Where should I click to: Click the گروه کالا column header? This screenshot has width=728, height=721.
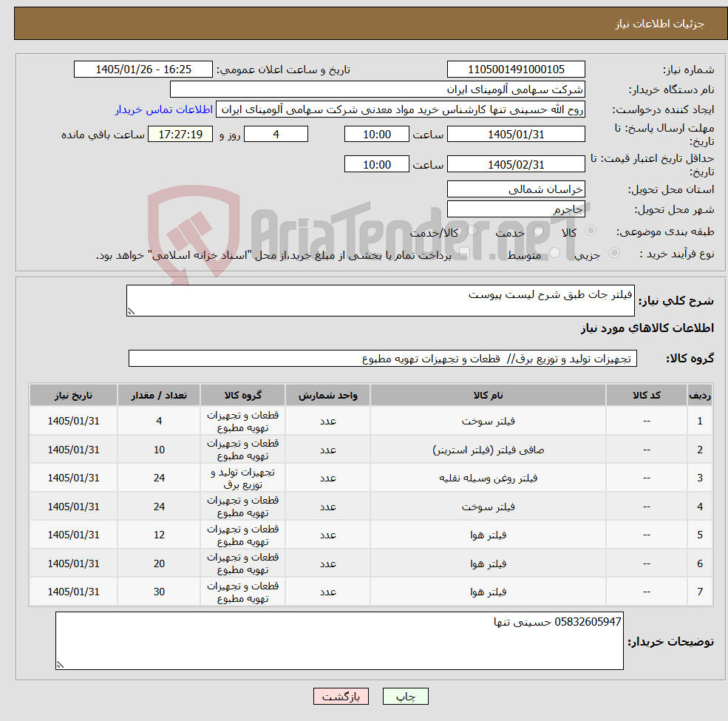point(243,396)
